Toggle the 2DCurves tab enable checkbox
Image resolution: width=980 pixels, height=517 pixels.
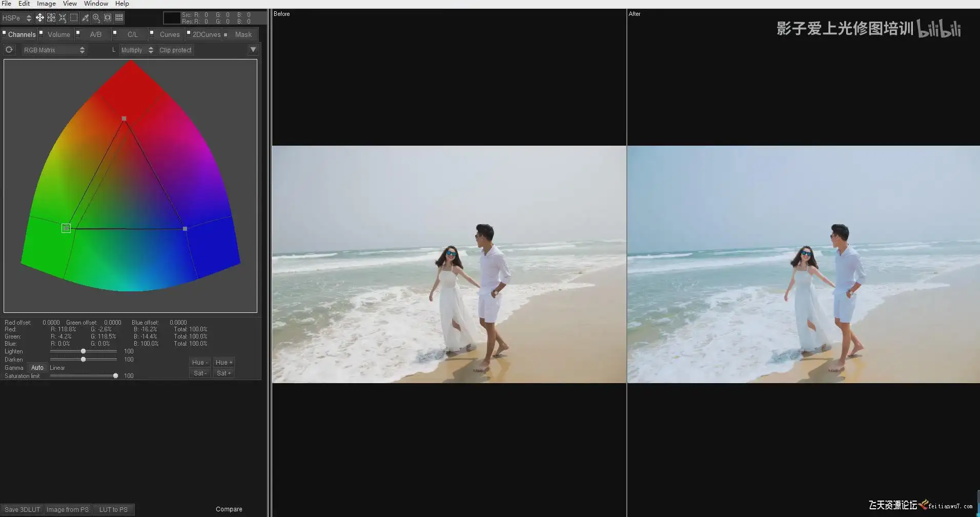click(189, 32)
